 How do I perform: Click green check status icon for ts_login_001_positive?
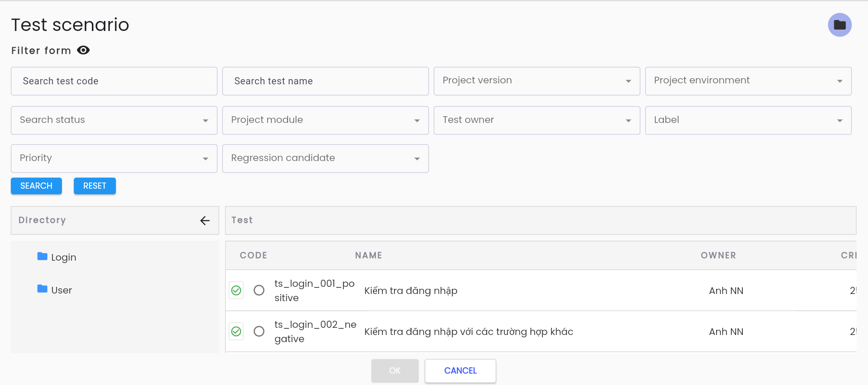pyautogui.click(x=236, y=290)
